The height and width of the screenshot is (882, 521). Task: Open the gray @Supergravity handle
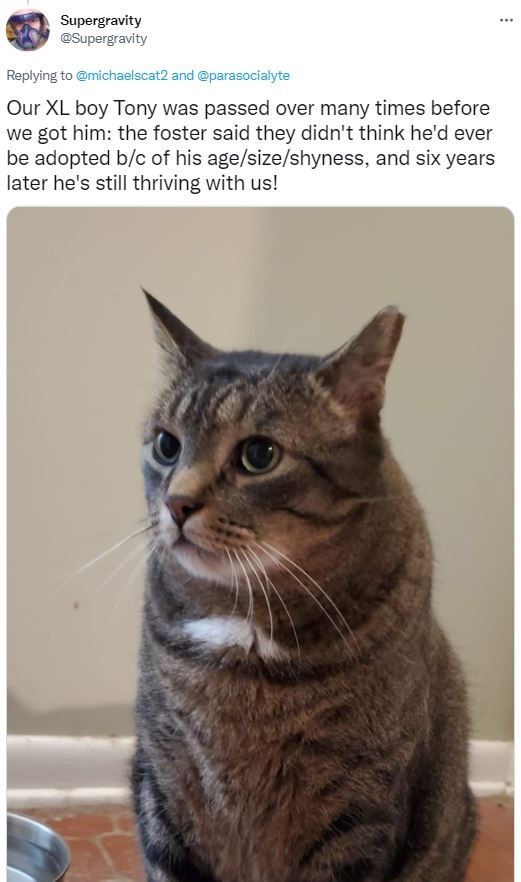104,38
